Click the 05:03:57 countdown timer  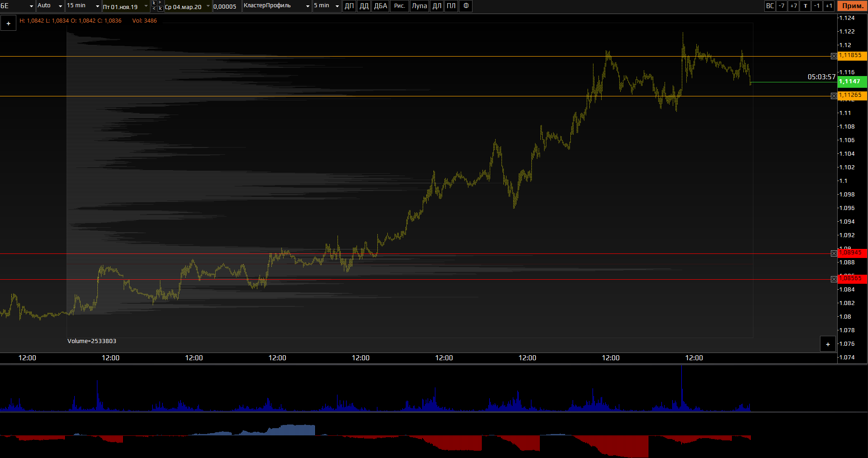pyautogui.click(x=821, y=77)
